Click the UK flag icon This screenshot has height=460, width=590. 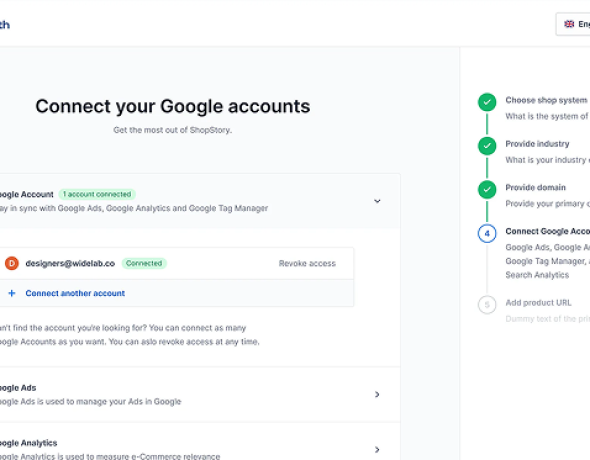[x=569, y=24]
